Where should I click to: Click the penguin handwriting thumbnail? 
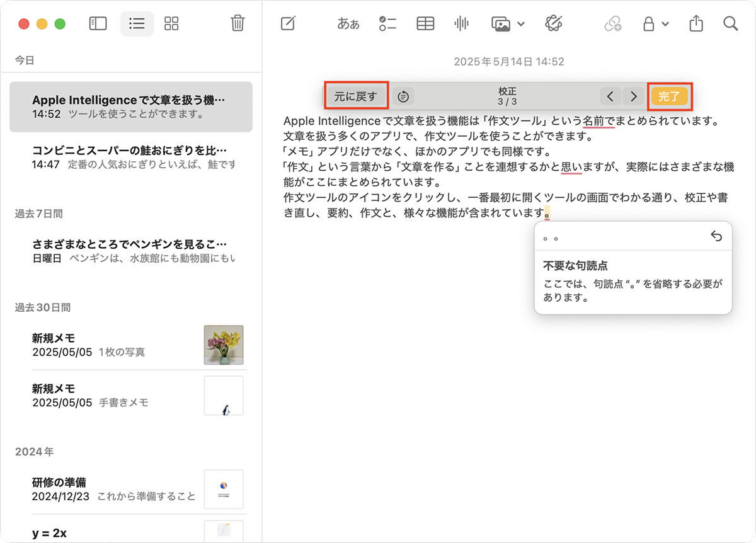[224, 396]
